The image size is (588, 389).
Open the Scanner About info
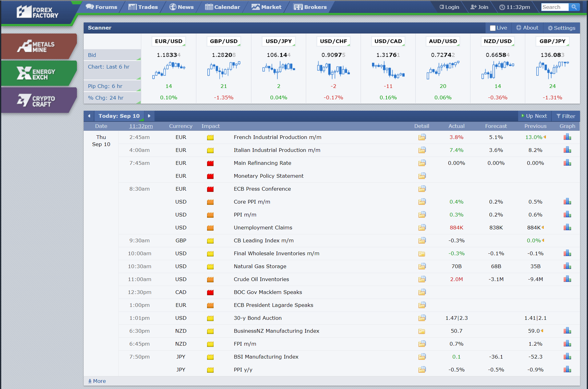coord(527,28)
